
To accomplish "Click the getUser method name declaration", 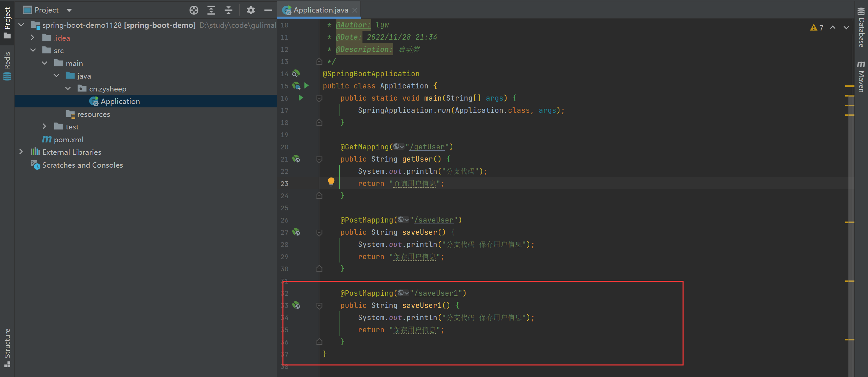I will [417, 159].
